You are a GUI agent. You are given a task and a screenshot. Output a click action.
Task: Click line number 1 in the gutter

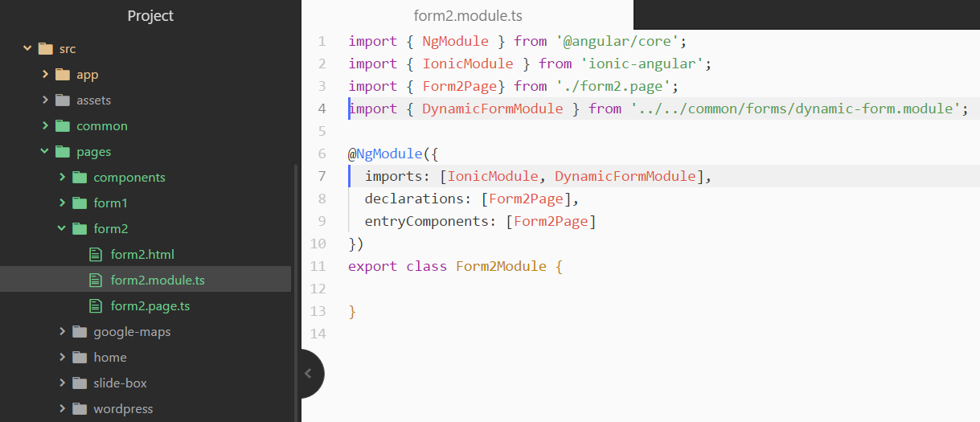322,41
